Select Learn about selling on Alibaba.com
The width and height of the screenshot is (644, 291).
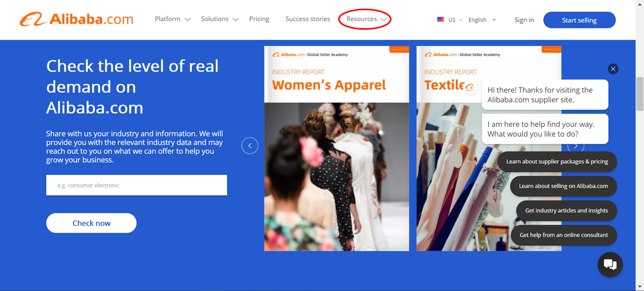click(563, 186)
